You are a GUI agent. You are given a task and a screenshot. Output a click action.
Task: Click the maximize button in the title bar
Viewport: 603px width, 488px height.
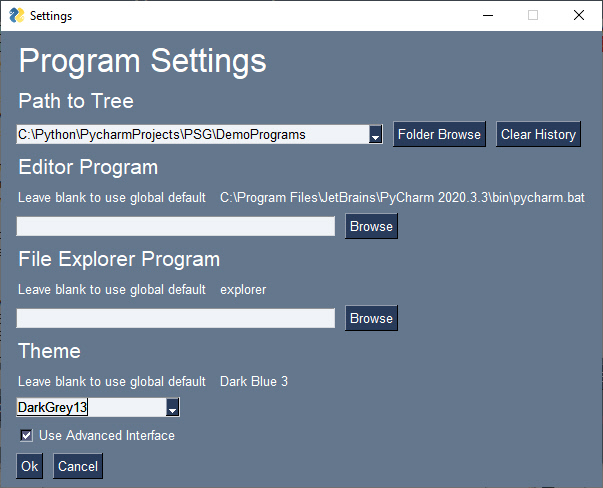pyautogui.click(x=533, y=15)
